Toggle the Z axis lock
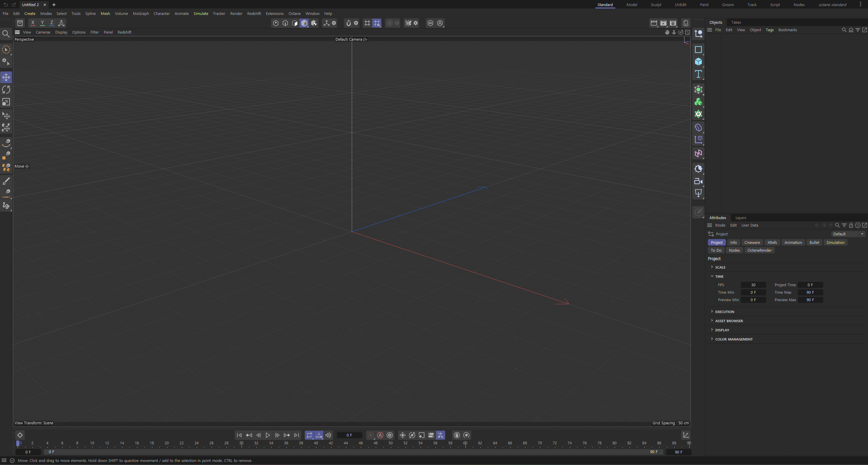 (x=52, y=23)
